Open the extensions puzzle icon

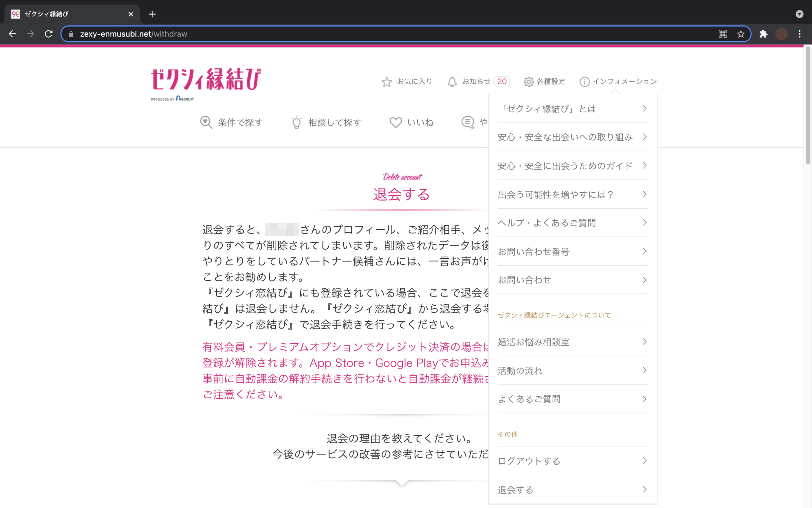click(764, 34)
